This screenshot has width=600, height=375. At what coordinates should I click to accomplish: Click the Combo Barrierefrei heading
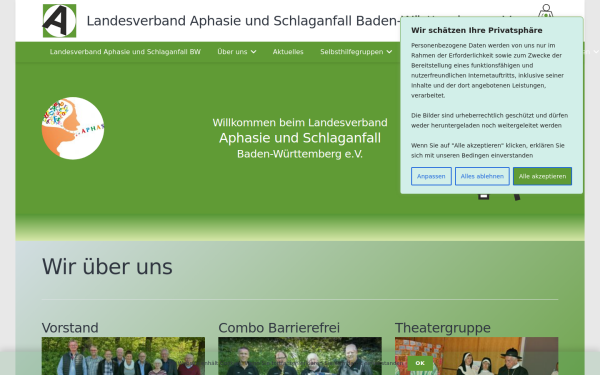coord(279,328)
